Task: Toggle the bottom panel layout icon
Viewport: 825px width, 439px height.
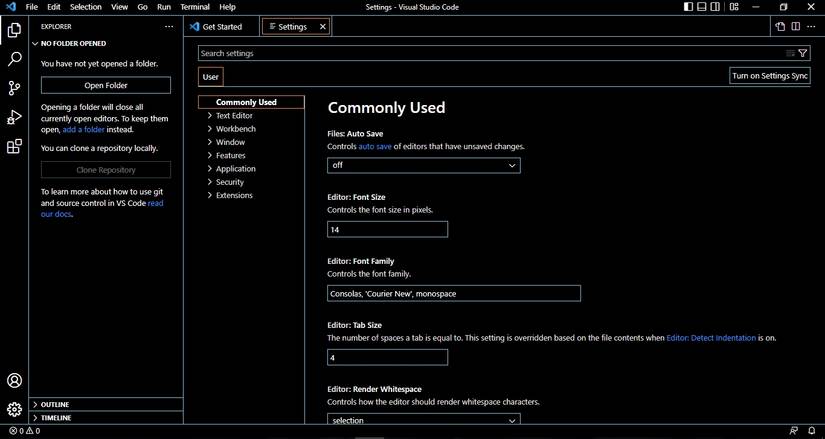Action: click(703, 7)
